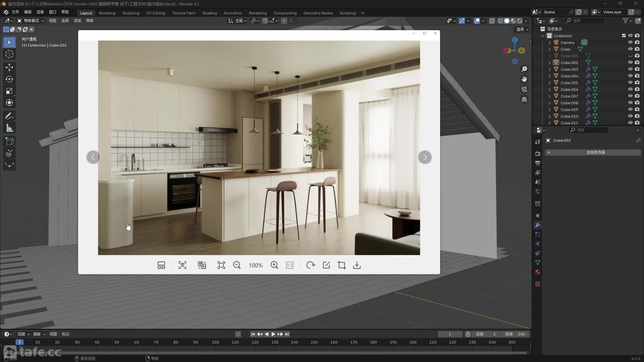Toggle snapping magnet
Screen dimensions: 644x362
[x=265, y=21]
